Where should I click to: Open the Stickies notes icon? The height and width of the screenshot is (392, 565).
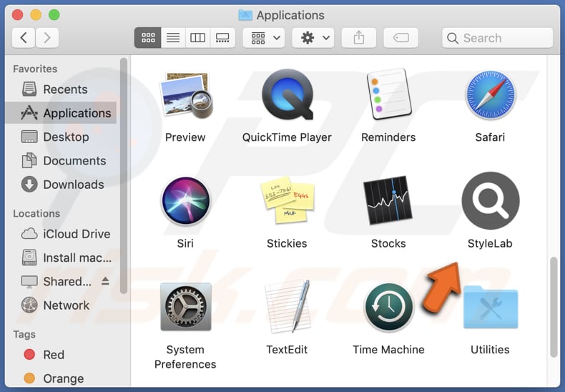(288, 200)
